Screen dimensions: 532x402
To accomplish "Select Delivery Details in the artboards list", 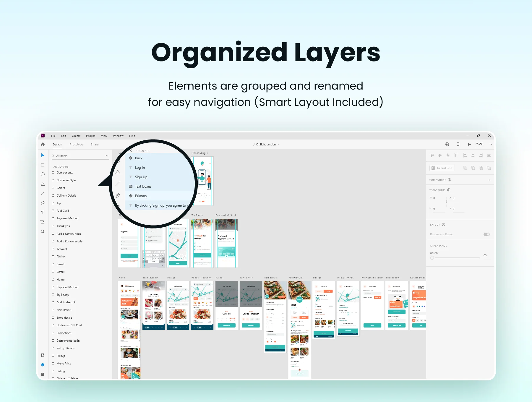I will [66, 196].
